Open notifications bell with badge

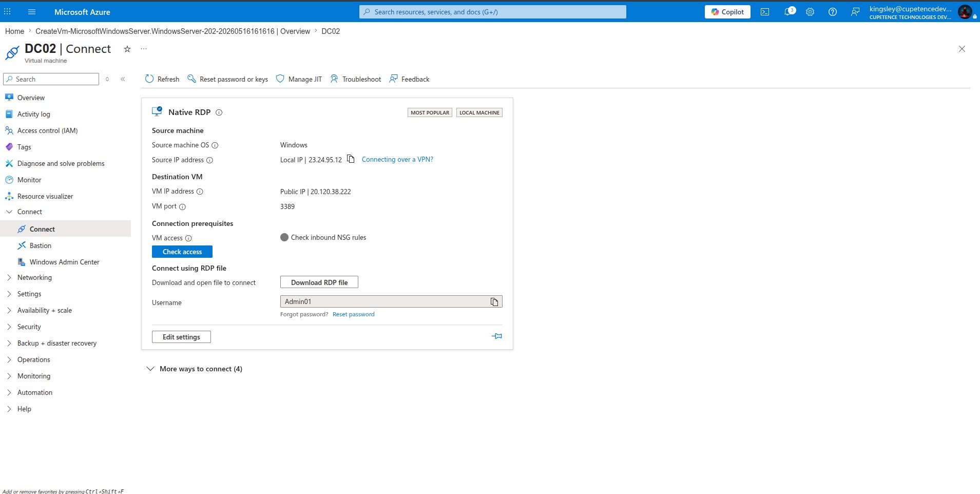click(x=789, y=11)
